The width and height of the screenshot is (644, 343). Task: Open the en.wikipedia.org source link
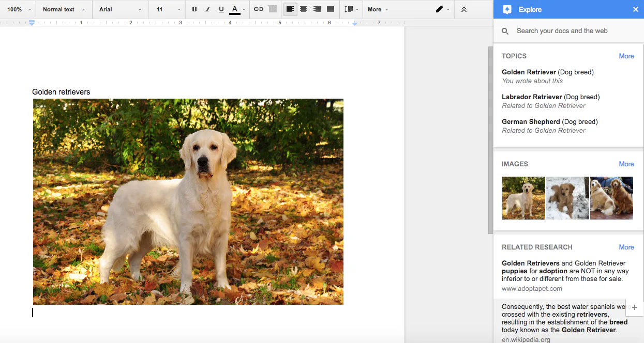[526, 339]
